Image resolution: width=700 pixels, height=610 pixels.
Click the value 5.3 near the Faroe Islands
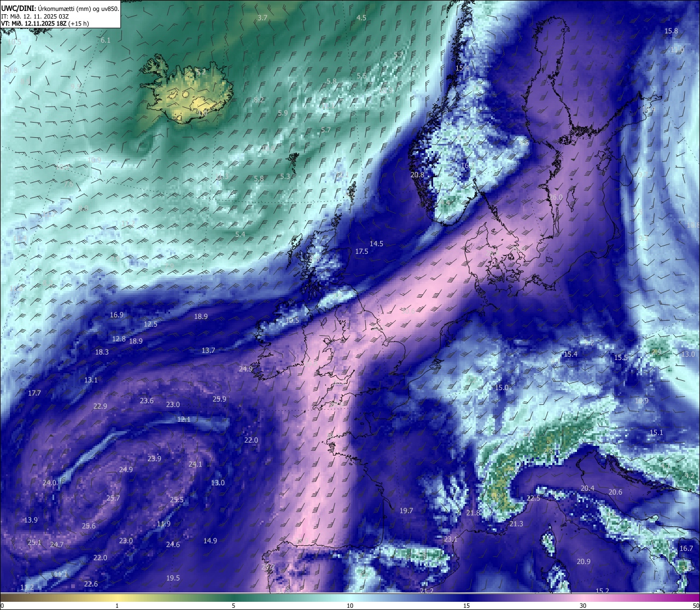point(285,176)
